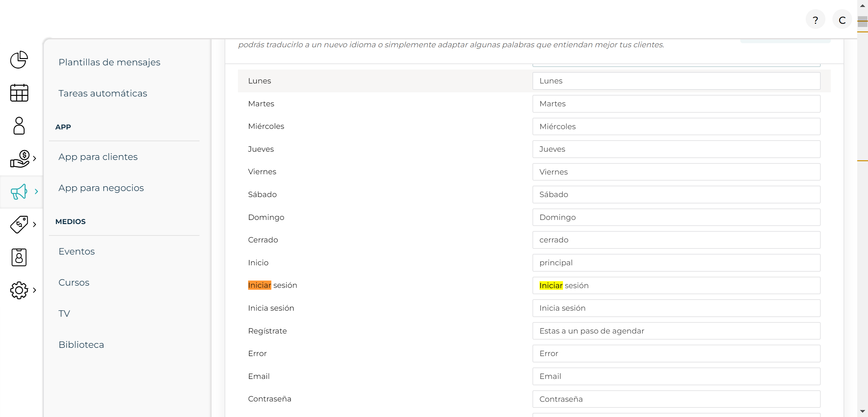Viewport: 868px width, 417px height.
Task: Open the settings gear icon
Action: [x=19, y=290]
